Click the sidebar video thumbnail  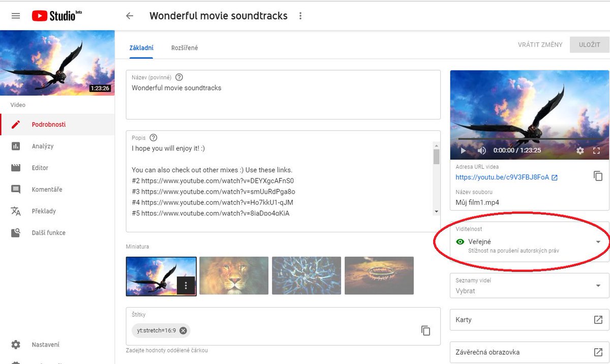(x=57, y=63)
